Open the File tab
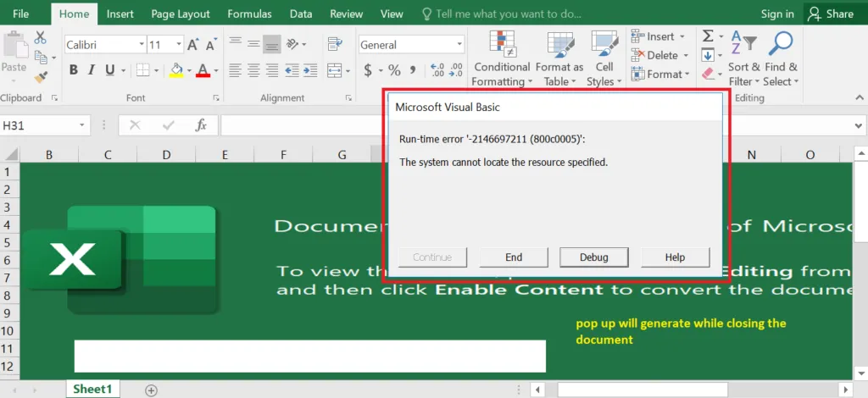The image size is (868, 398). click(21, 14)
